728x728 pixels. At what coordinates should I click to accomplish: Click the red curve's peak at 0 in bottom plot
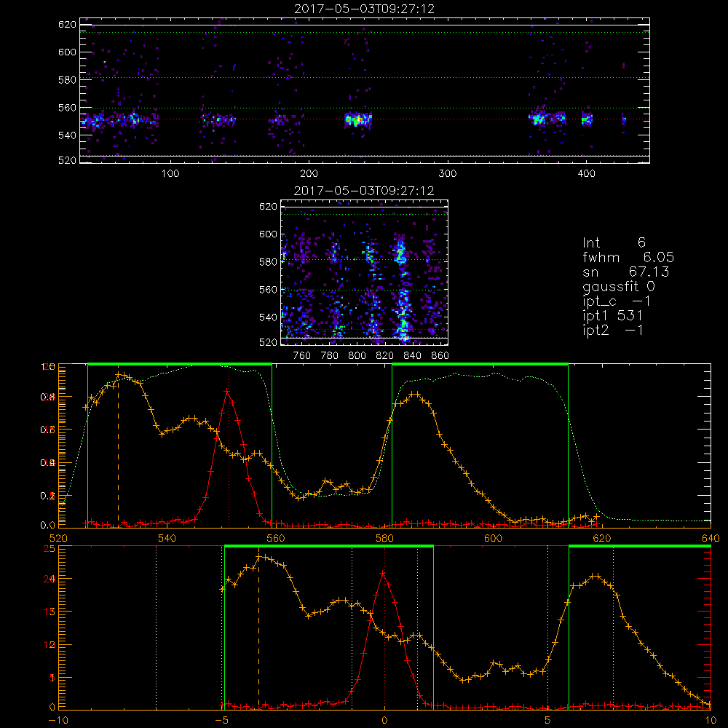pyautogui.click(x=384, y=574)
